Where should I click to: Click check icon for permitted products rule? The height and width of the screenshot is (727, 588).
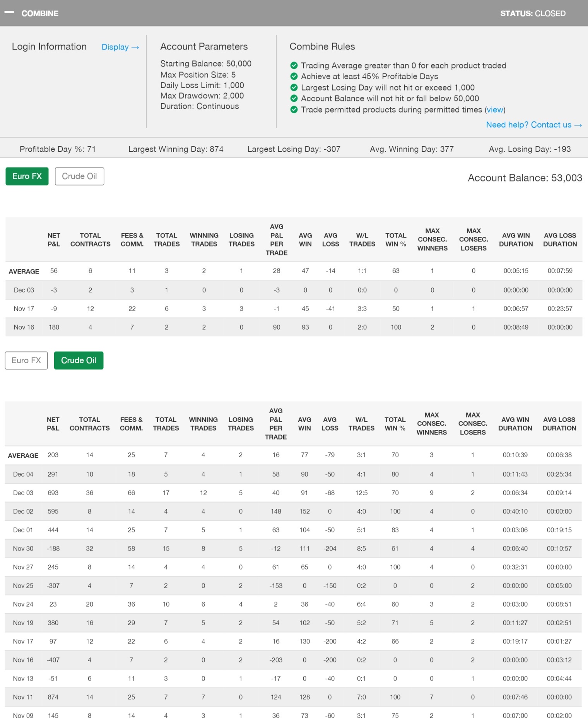coord(294,110)
